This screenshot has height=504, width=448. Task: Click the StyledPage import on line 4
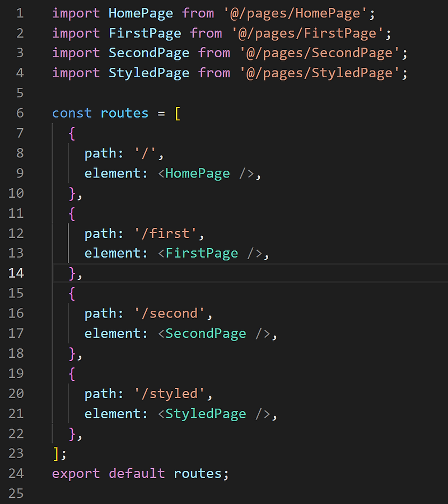[x=148, y=73]
